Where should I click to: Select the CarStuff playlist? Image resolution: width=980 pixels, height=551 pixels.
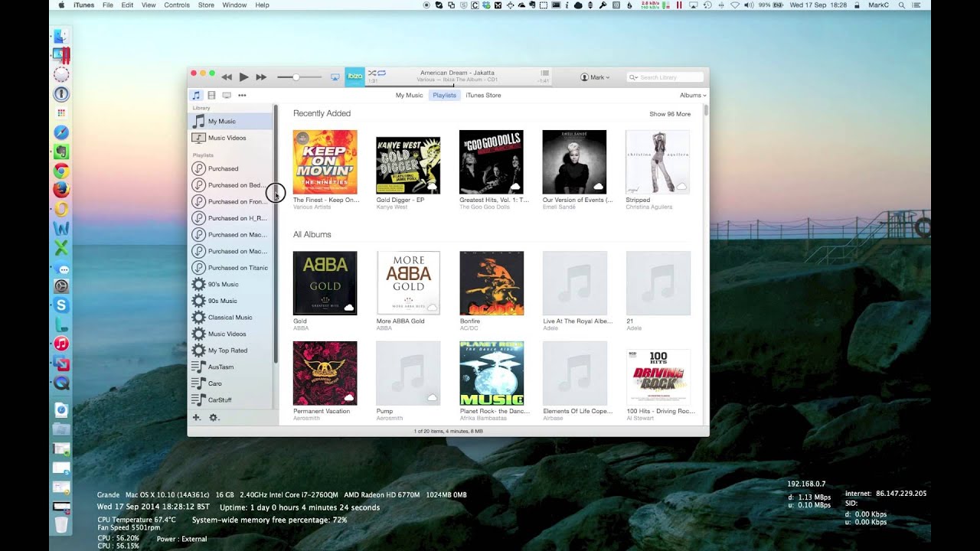(x=230, y=399)
